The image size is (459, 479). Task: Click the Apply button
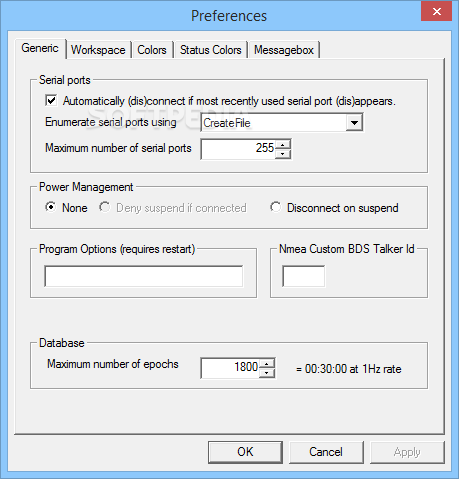point(407,452)
